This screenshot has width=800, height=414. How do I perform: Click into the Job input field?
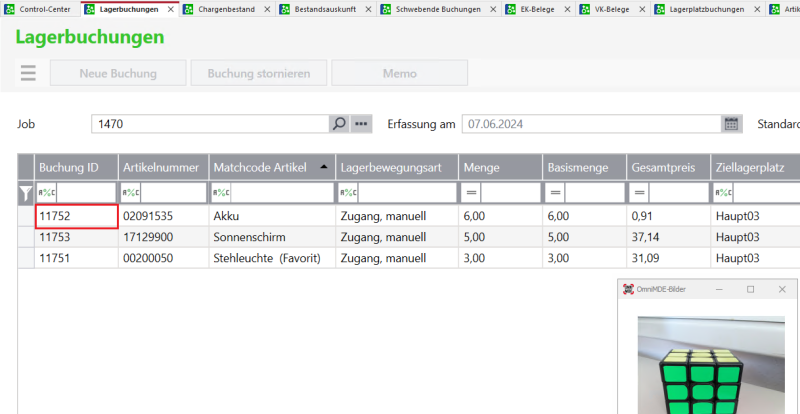[x=210, y=124]
